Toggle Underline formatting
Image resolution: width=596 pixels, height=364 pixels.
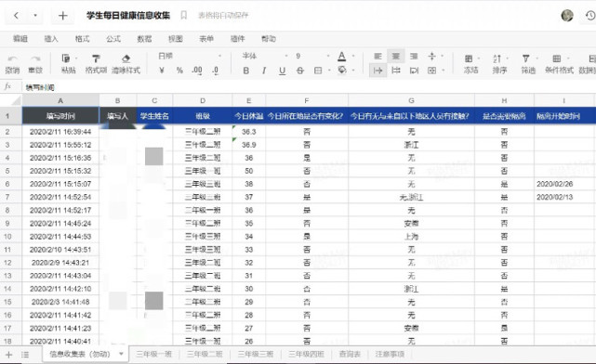point(282,71)
